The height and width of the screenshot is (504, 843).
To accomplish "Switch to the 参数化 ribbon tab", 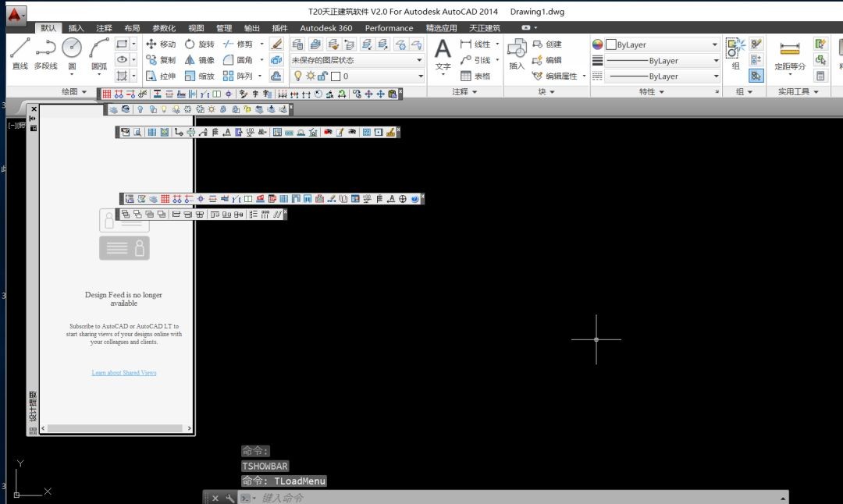I will click(163, 28).
